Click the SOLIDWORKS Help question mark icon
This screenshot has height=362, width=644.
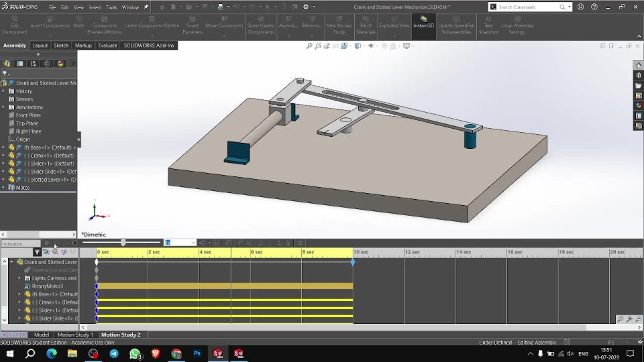click(x=594, y=7)
